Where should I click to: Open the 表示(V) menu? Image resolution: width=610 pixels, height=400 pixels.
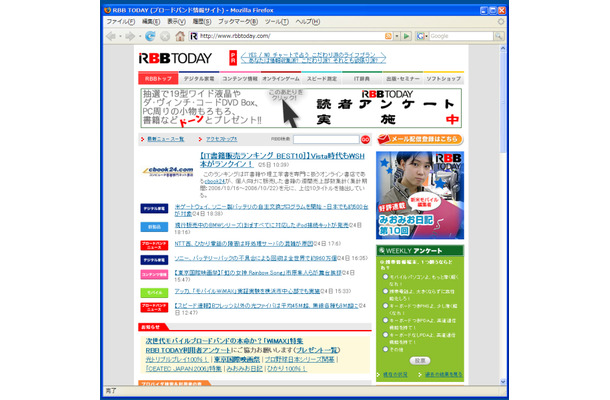[176, 22]
